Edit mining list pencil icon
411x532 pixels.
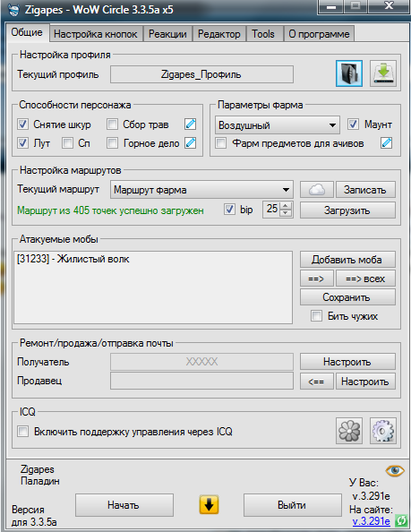[x=191, y=142]
